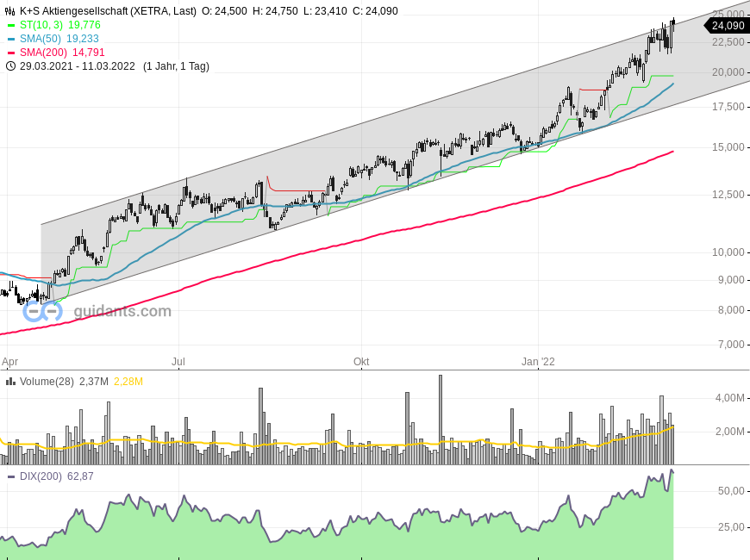The image size is (750, 560).
Task: Click the volume value 2,37M
Action: [94, 382]
